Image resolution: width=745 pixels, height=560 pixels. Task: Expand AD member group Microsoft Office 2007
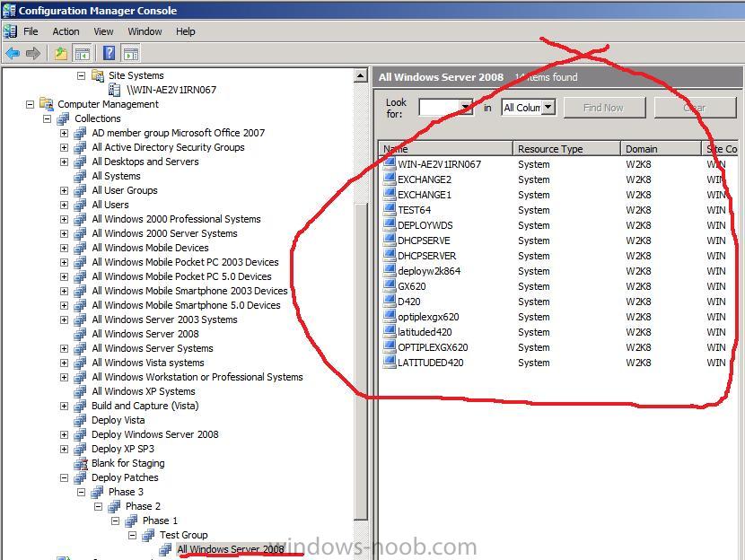coord(64,133)
